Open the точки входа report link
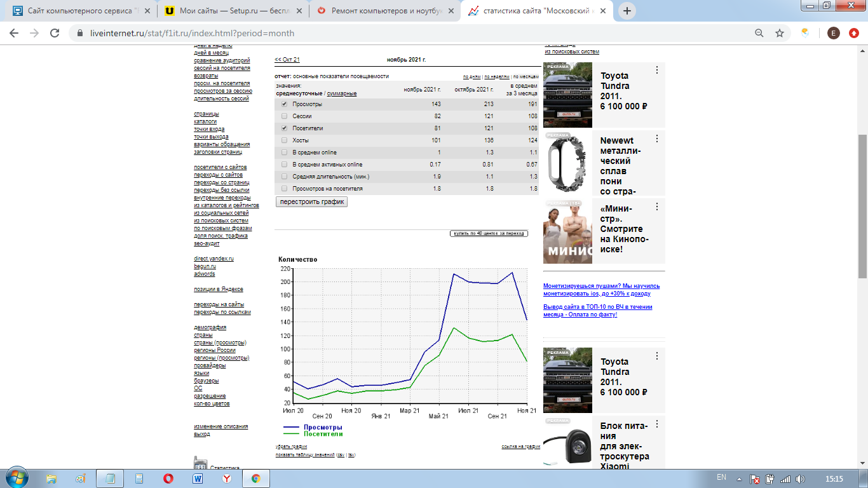 210,129
